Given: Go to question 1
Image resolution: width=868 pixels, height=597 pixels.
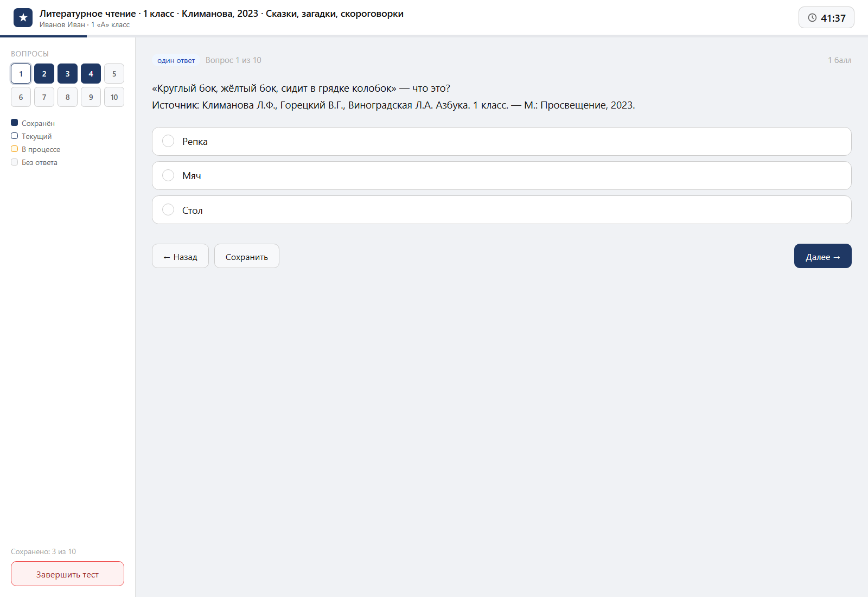Looking at the screenshot, I should (x=21, y=74).
